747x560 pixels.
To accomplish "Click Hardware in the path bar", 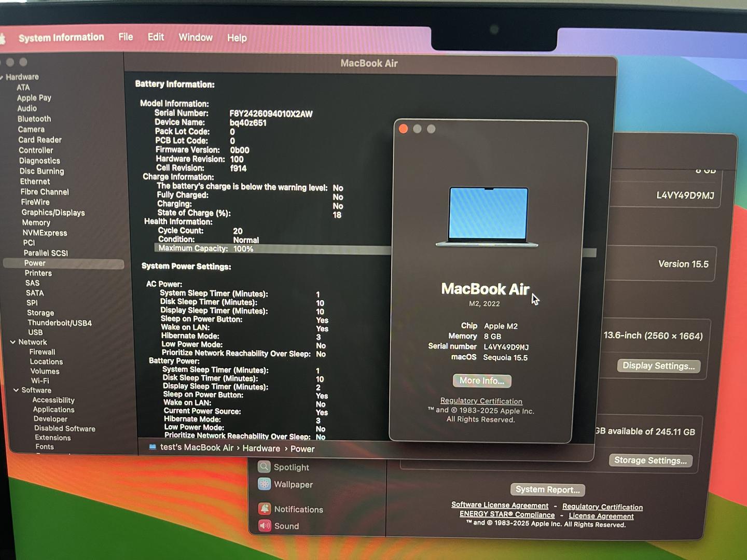I will 261,449.
